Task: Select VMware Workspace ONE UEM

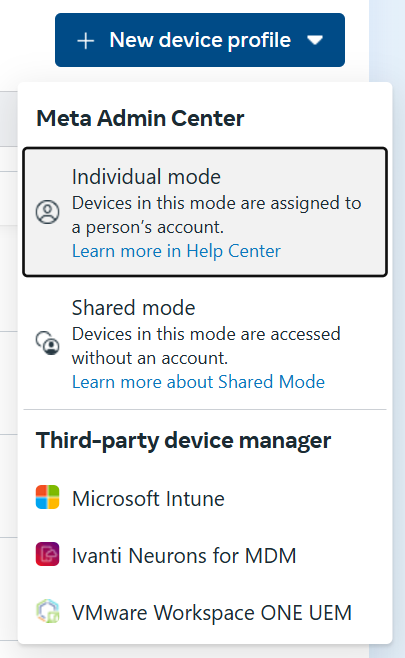Action: tap(205, 613)
